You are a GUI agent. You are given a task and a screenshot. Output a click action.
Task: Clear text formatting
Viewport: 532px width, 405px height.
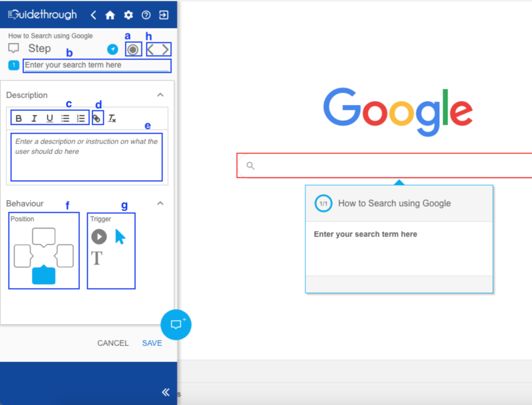(x=112, y=118)
